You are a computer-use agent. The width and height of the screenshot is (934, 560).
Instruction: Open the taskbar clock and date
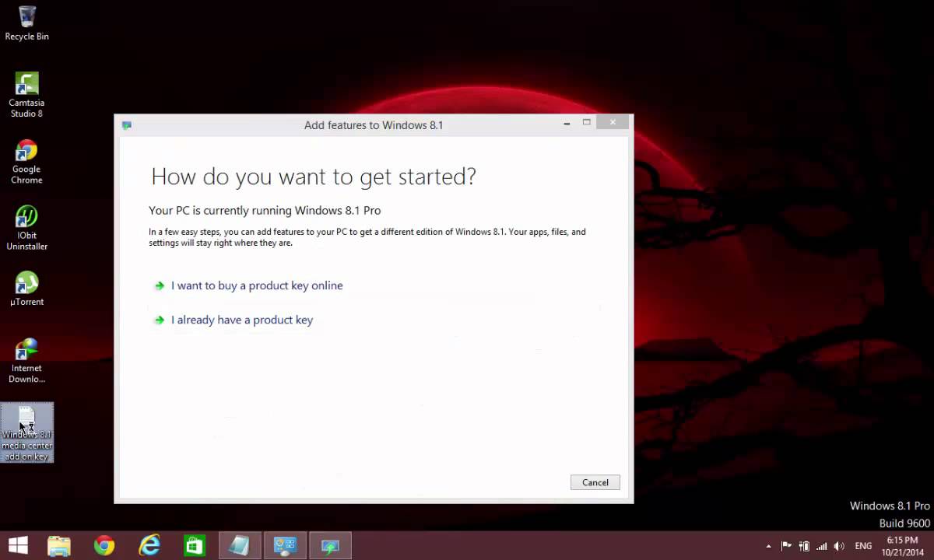click(x=901, y=546)
